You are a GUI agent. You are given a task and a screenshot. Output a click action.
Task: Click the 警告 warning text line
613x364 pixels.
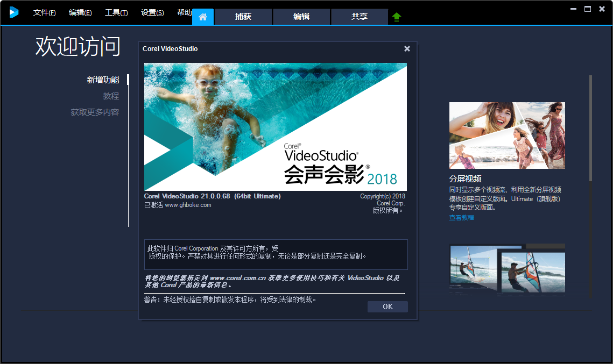pyautogui.click(x=230, y=299)
